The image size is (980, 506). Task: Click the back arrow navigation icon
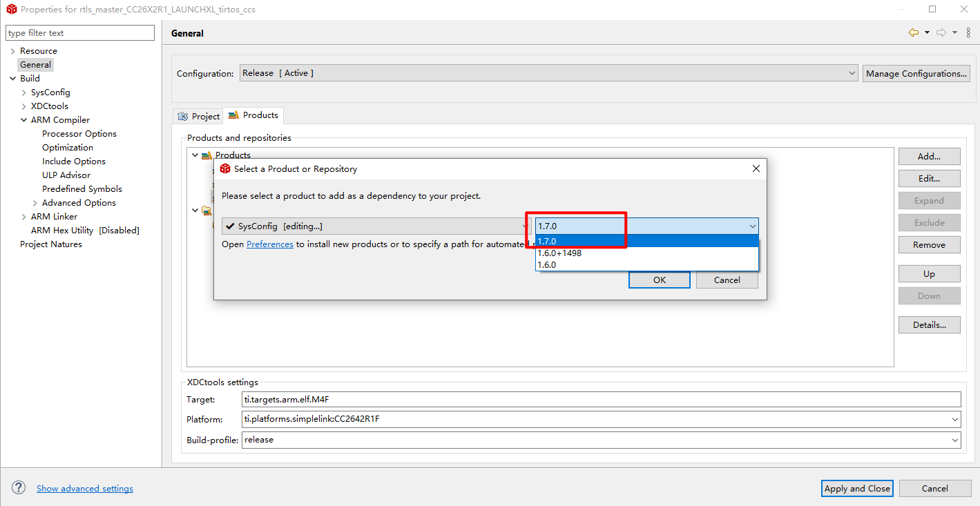tap(914, 32)
